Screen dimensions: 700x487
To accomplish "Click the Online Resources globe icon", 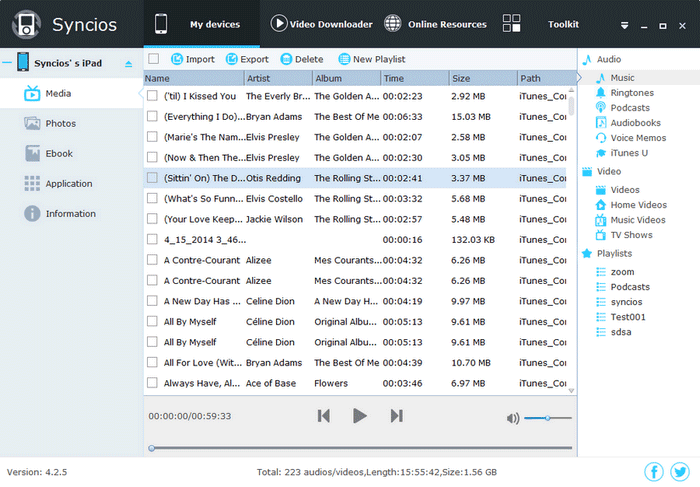I will tap(392, 24).
